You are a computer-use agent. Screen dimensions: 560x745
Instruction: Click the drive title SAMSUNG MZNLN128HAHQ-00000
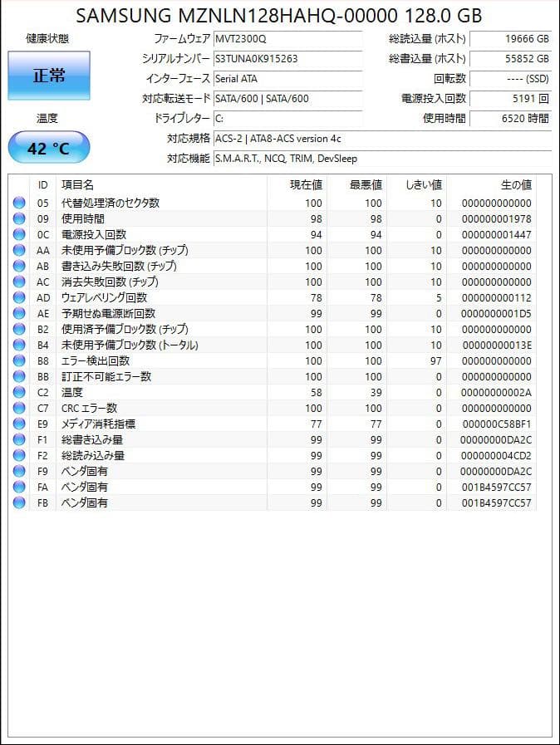[x=237, y=16]
